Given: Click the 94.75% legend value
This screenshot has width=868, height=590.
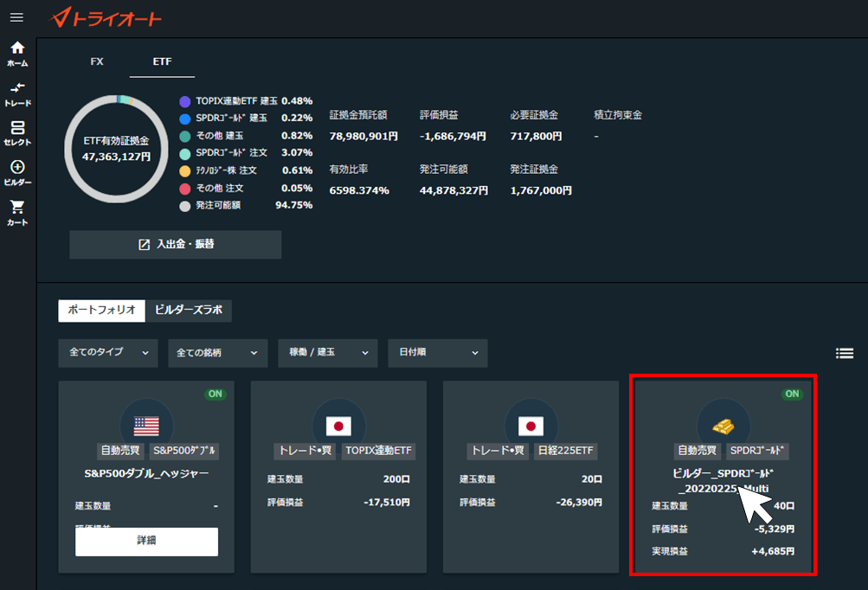Looking at the screenshot, I should (294, 205).
